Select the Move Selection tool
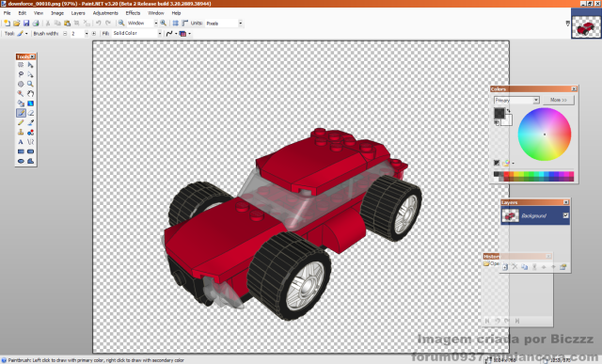The height and width of the screenshot is (364, 602). pos(30,74)
